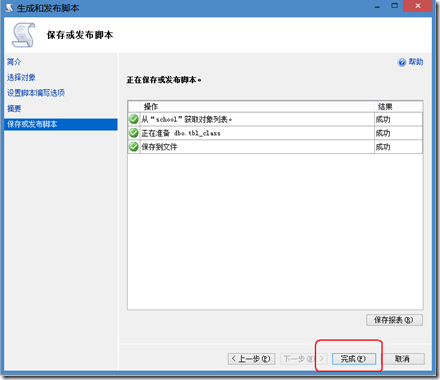Image resolution: width=440 pixels, height=380 pixels.
Task: Click the disabled 下一步 button
Action: pyautogui.click(x=304, y=359)
